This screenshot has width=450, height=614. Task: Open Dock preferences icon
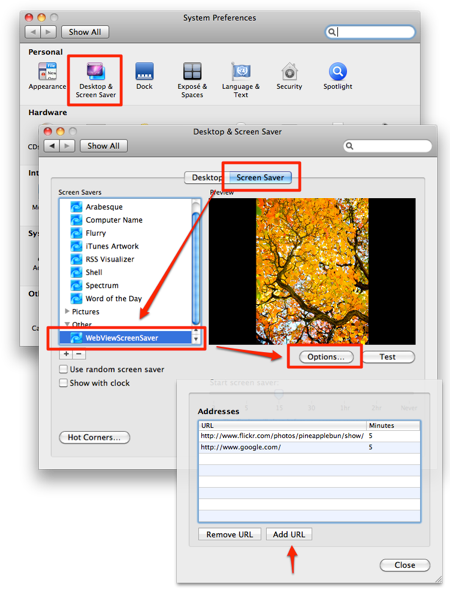[144, 72]
